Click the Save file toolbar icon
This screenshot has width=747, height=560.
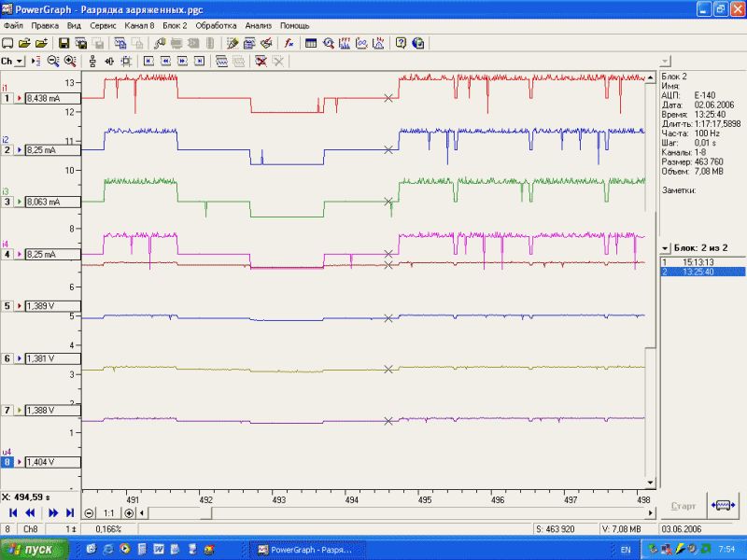pyautogui.click(x=63, y=43)
